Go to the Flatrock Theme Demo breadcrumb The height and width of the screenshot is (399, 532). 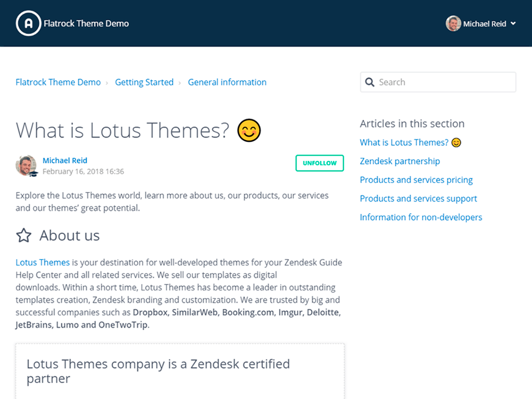click(58, 82)
